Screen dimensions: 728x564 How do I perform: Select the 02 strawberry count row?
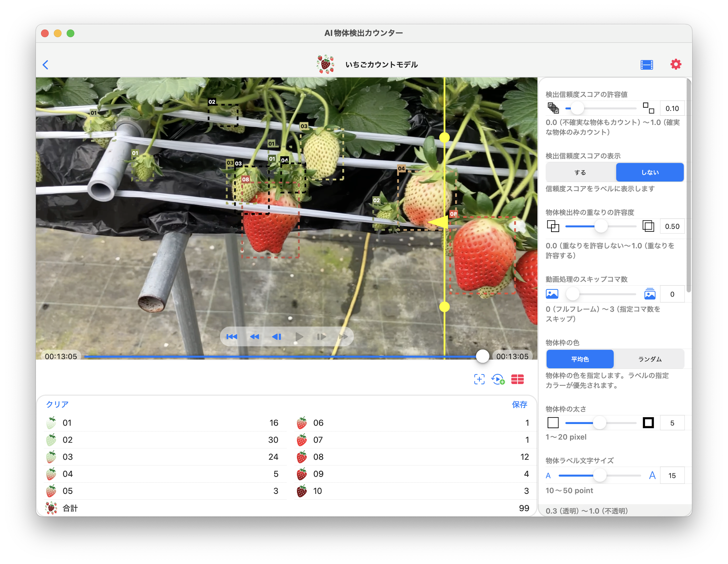165,440
